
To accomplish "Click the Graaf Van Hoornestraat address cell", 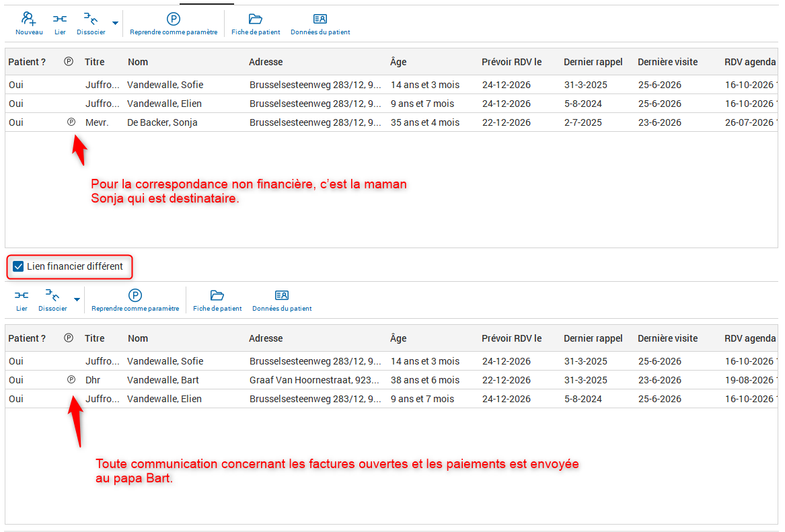I will pyautogui.click(x=314, y=380).
